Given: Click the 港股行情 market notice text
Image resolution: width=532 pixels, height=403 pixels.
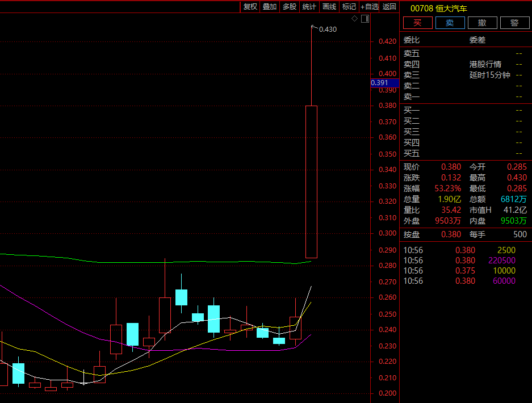Looking at the screenshot, I should coord(485,64).
